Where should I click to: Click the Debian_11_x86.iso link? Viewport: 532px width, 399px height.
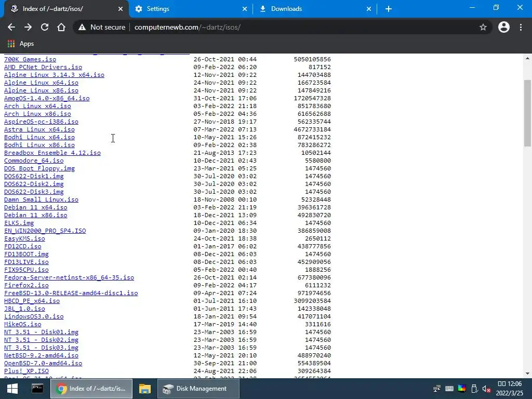36,216
